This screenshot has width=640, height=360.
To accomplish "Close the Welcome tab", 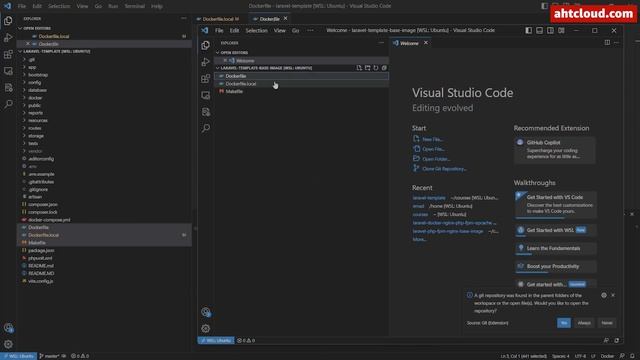I will click(426, 43).
